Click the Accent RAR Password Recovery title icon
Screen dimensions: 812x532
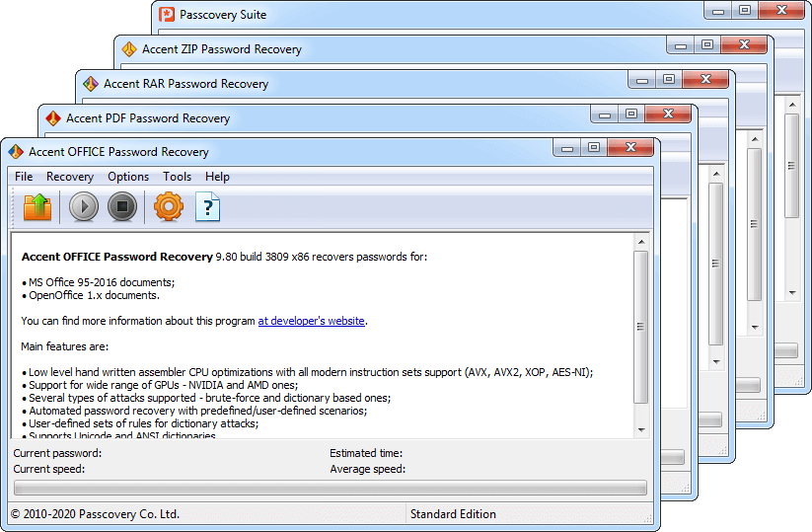pyautogui.click(x=91, y=84)
